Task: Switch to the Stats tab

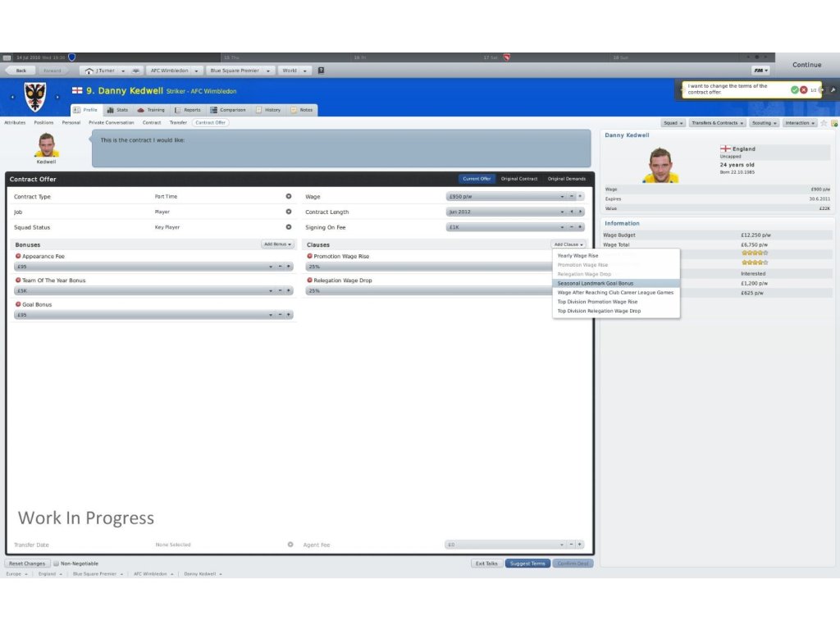Action: click(117, 110)
